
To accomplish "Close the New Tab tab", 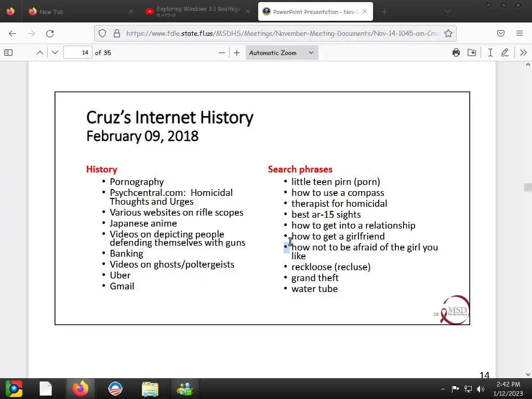I will (131, 11).
